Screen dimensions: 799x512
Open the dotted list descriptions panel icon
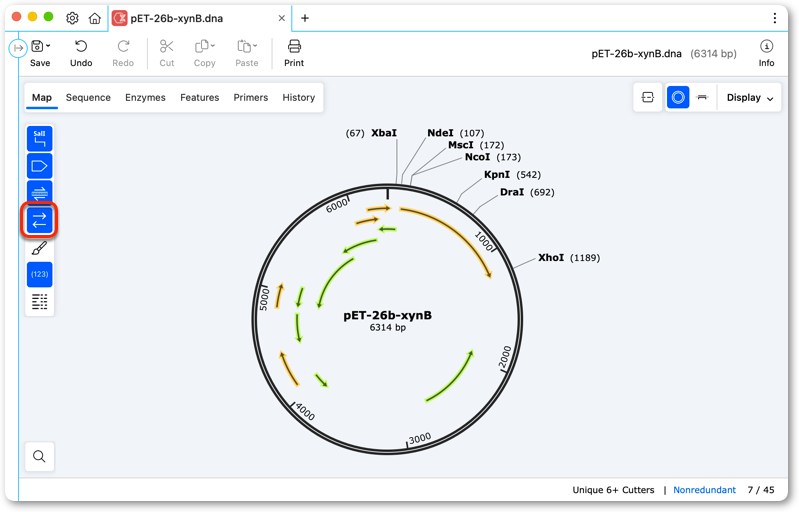(39, 302)
